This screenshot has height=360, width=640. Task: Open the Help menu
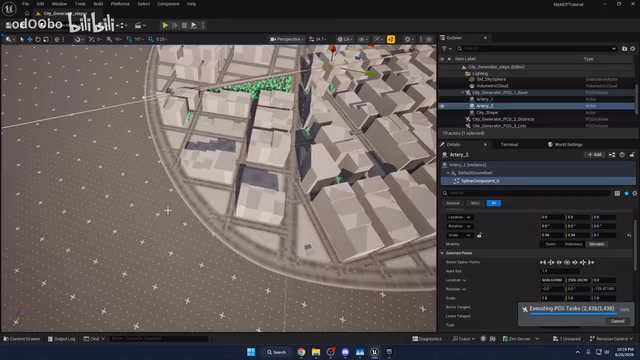coord(191,4)
